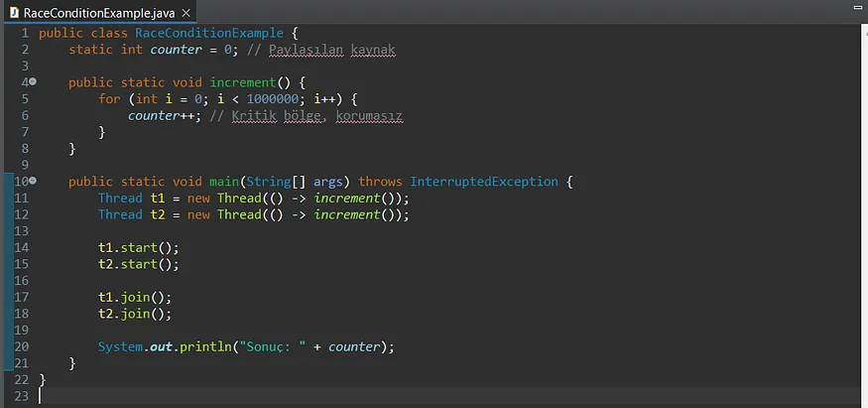Click 'increment' in the lambda on line 12

tap(346, 214)
